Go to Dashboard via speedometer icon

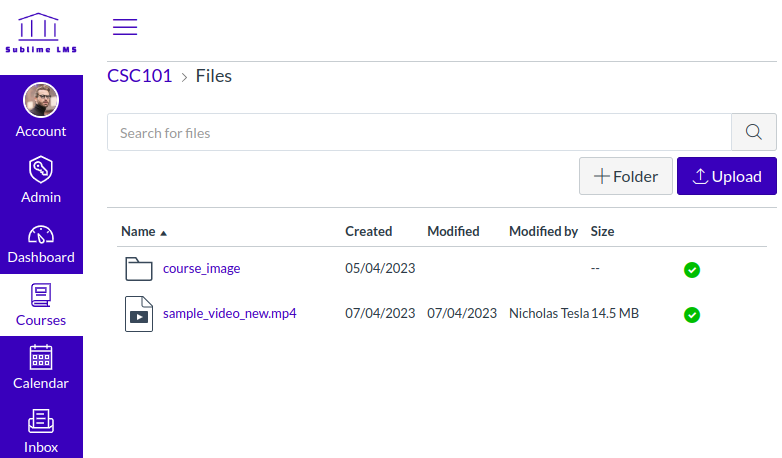pos(41,235)
